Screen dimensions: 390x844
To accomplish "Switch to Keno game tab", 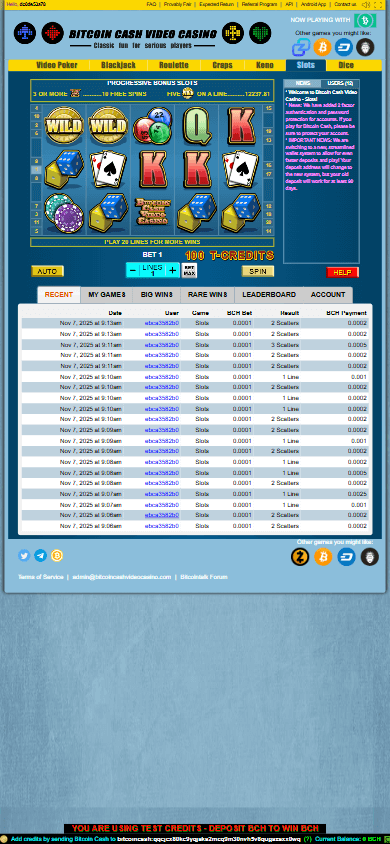I will (265, 65).
